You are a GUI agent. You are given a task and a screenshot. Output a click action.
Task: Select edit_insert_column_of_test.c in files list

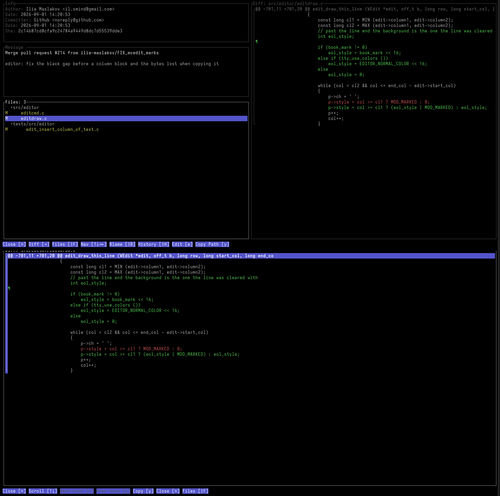[62, 129]
